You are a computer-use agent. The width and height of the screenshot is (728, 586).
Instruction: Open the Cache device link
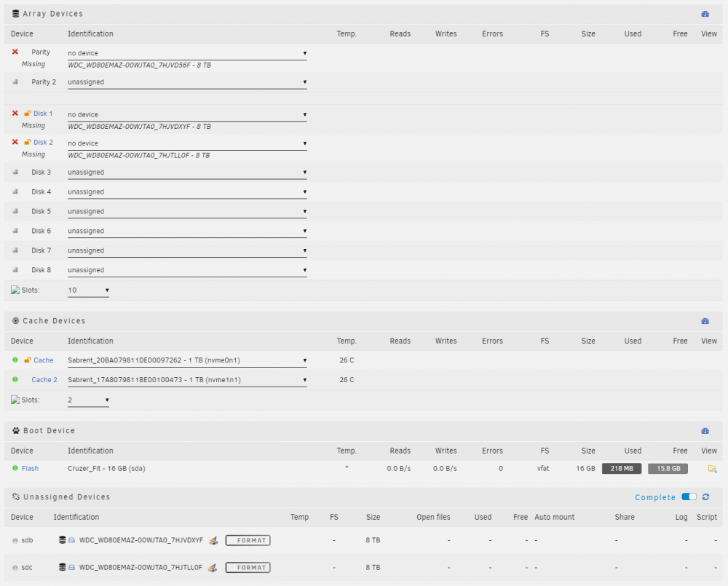(43, 360)
